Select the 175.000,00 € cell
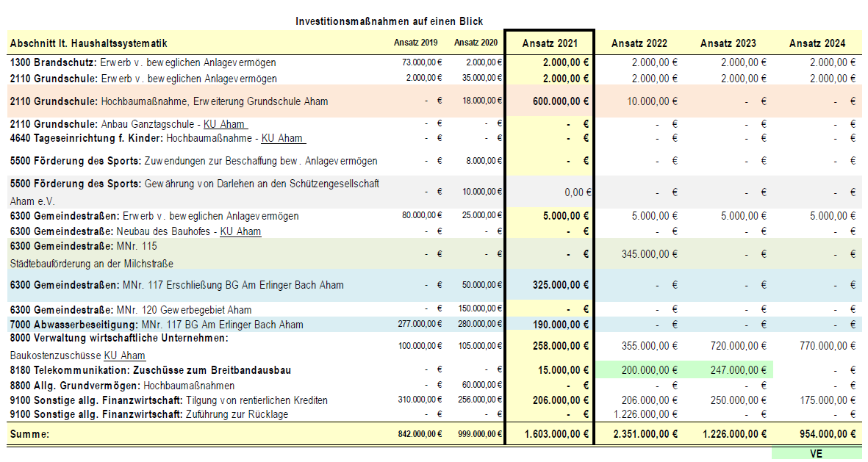This screenshot has width=868, height=462. pos(828,400)
